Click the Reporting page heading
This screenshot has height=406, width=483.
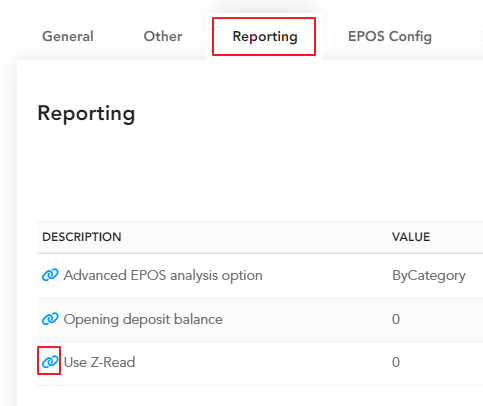click(86, 114)
